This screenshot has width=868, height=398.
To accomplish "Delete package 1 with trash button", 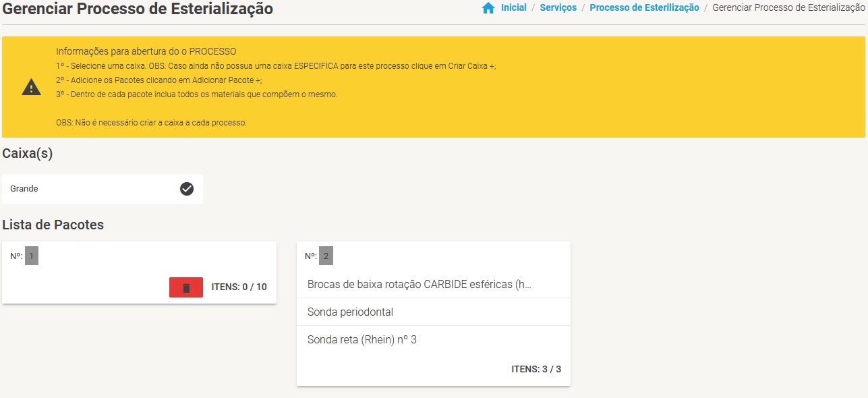I will [186, 287].
